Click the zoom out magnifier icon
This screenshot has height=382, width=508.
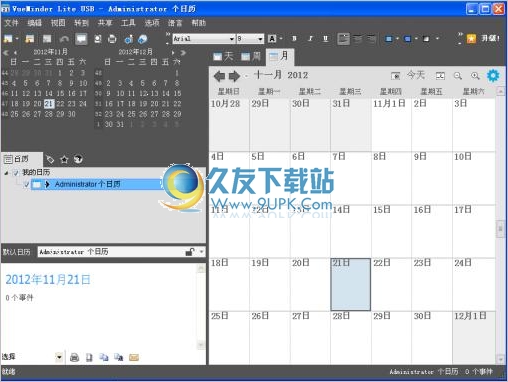458,76
